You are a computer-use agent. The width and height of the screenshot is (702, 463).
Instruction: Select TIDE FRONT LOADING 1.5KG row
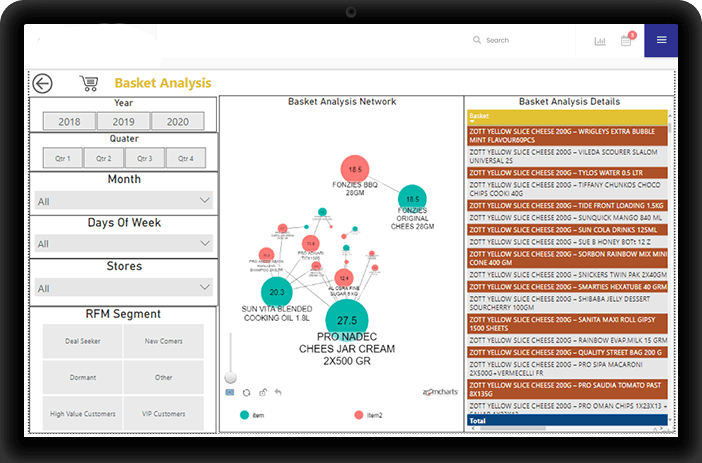tap(567, 206)
